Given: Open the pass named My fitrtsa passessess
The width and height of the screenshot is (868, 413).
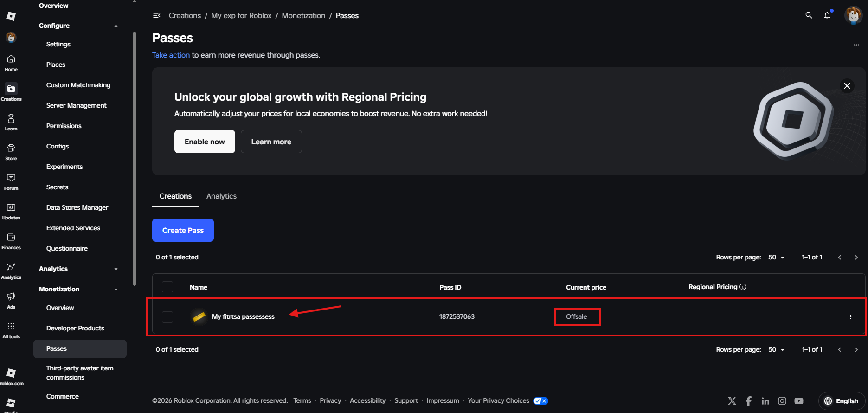Looking at the screenshot, I should coord(243,316).
